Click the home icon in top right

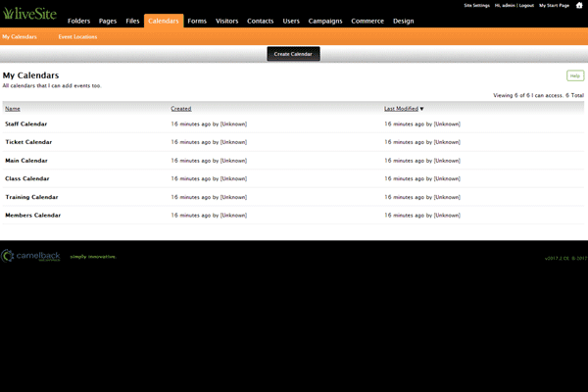coord(579,5)
